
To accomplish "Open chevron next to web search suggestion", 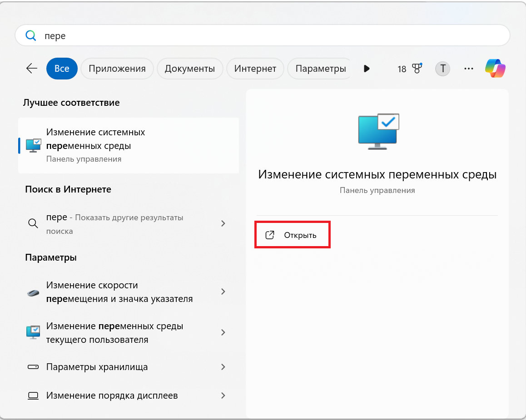I will (223, 223).
